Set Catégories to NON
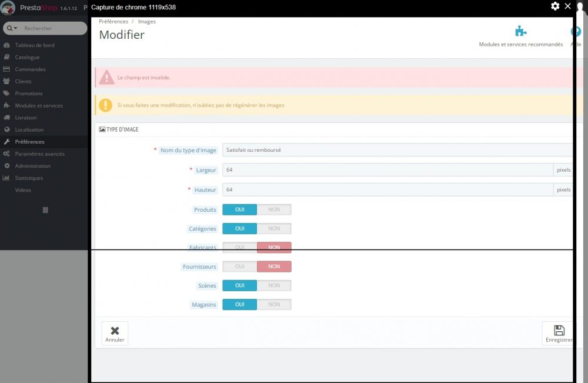 (274, 228)
